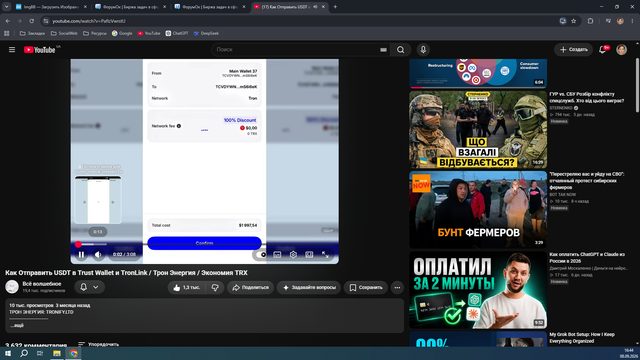Click the search magnifier button
This screenshot has height=360, width=640.
[400, 50]
